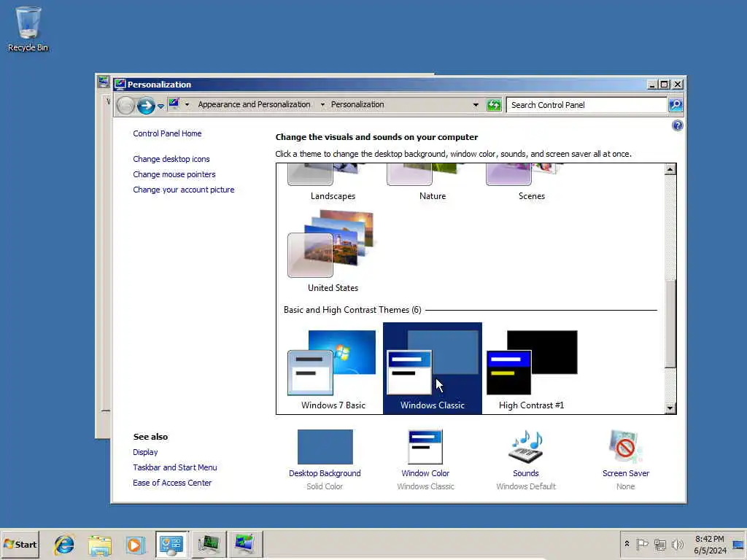Open Desktop Background settings
The image size is (747, 560).
click(x=325, y=459)
